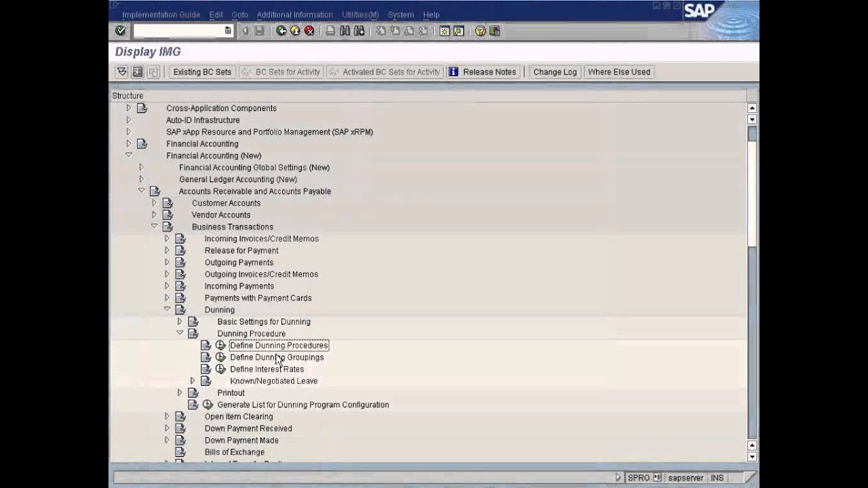Viewport: 868px width, 488px height.
Task: Expand the Known/Negotiated Leave node
Action: [x=193, y=381]
